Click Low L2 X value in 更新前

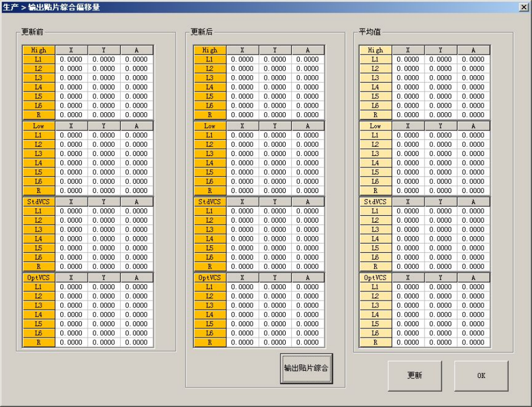point(71,145)
